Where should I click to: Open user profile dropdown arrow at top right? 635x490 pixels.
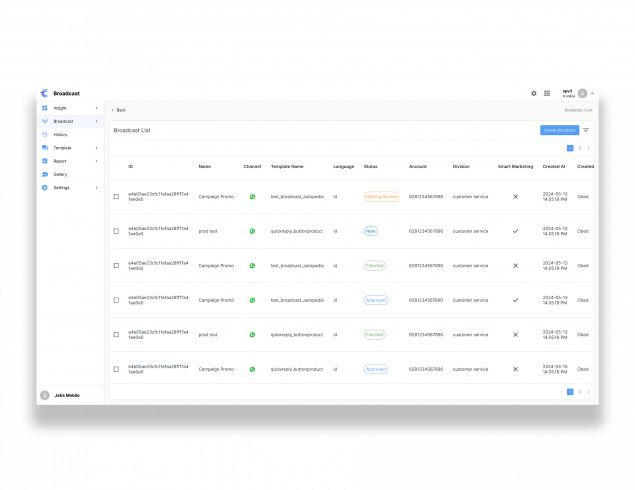593,93
